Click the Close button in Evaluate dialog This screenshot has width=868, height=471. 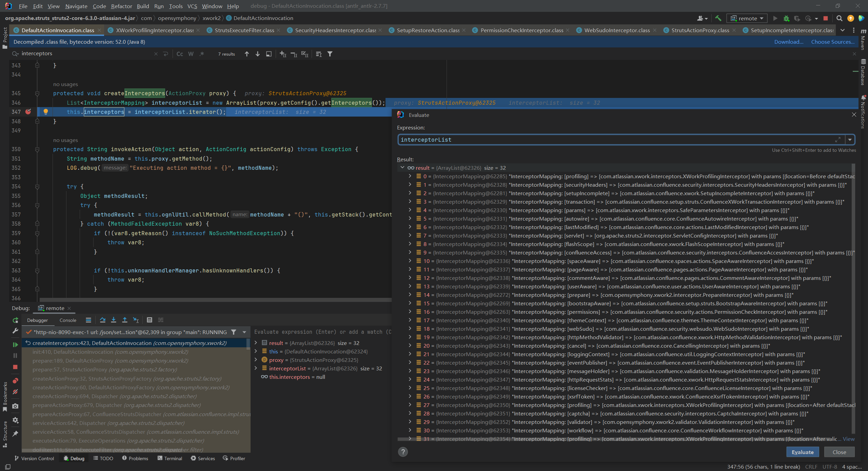pyautogui.click(x=840, y=452)
